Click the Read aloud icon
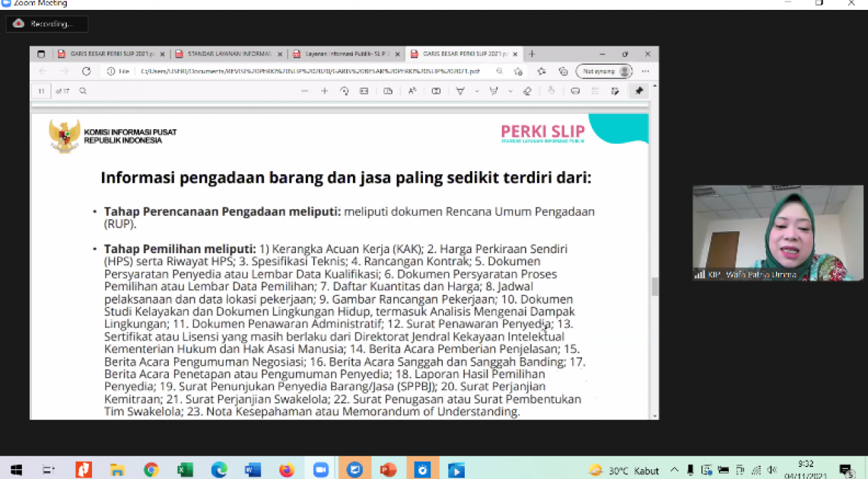868x479 pixels. coord(412,91)
